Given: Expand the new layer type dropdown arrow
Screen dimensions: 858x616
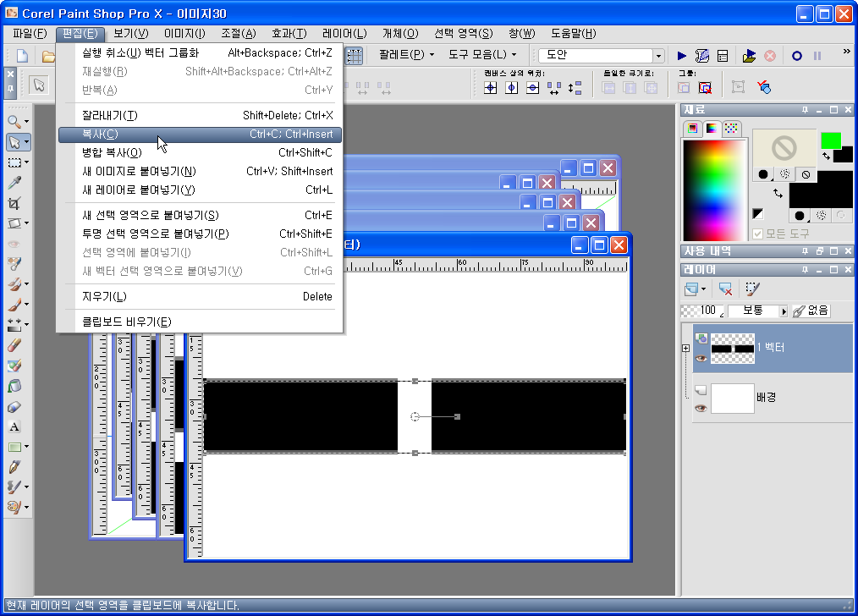Looking at the screenshot, I should pos(704,289).
